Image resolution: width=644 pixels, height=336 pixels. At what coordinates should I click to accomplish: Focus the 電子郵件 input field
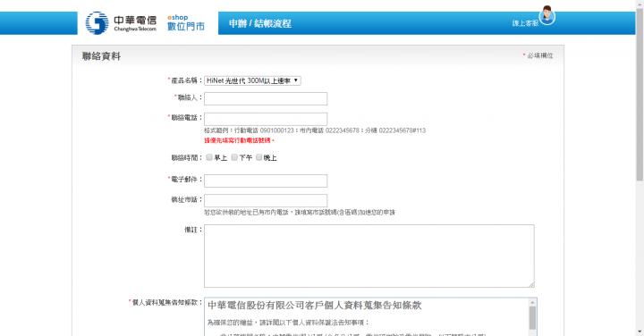click(266, 181)
